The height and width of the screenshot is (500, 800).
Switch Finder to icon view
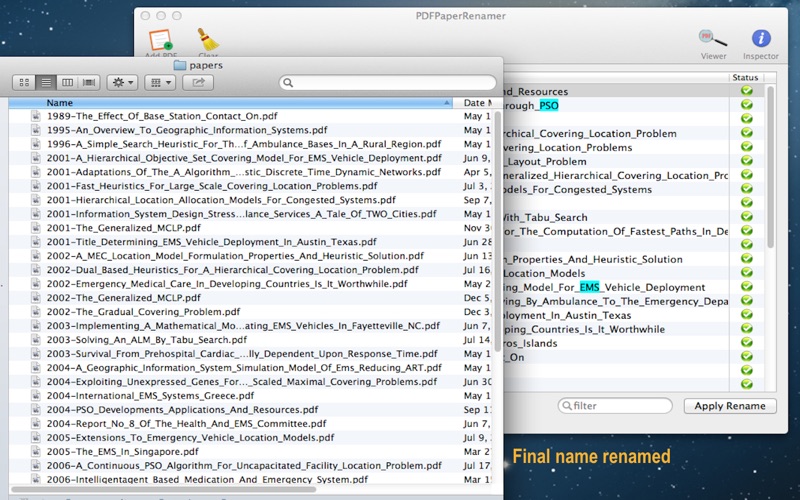25,82
